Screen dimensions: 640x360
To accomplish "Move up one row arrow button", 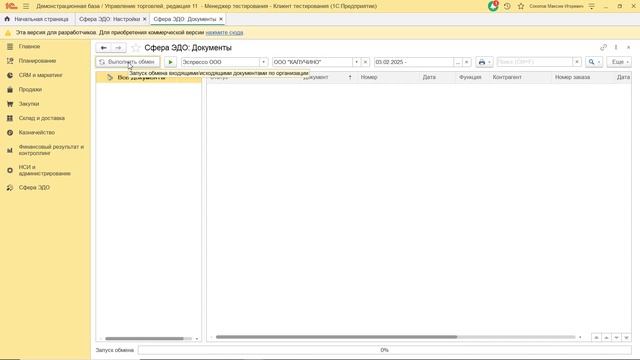I will coord(606,338).
